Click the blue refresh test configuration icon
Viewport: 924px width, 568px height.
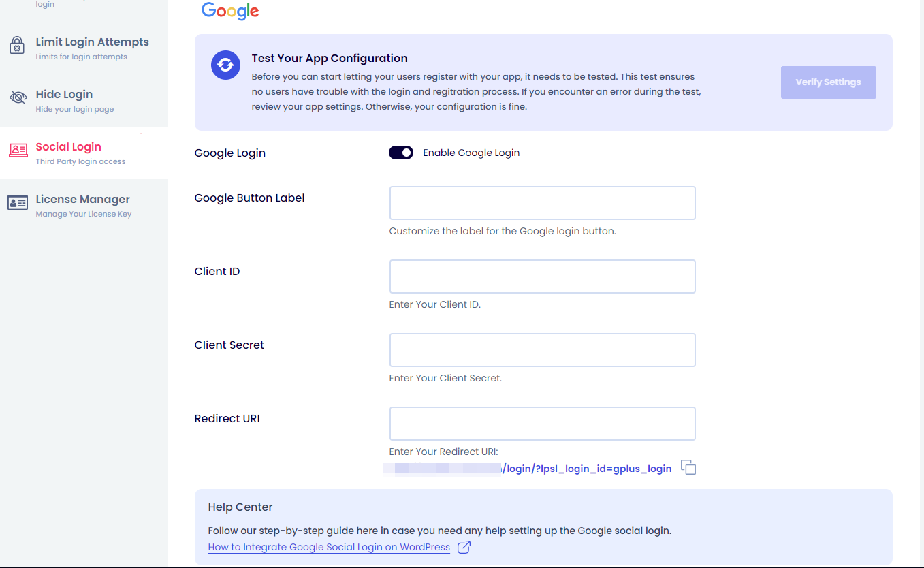pyautogui.click(x=226, y=65)
